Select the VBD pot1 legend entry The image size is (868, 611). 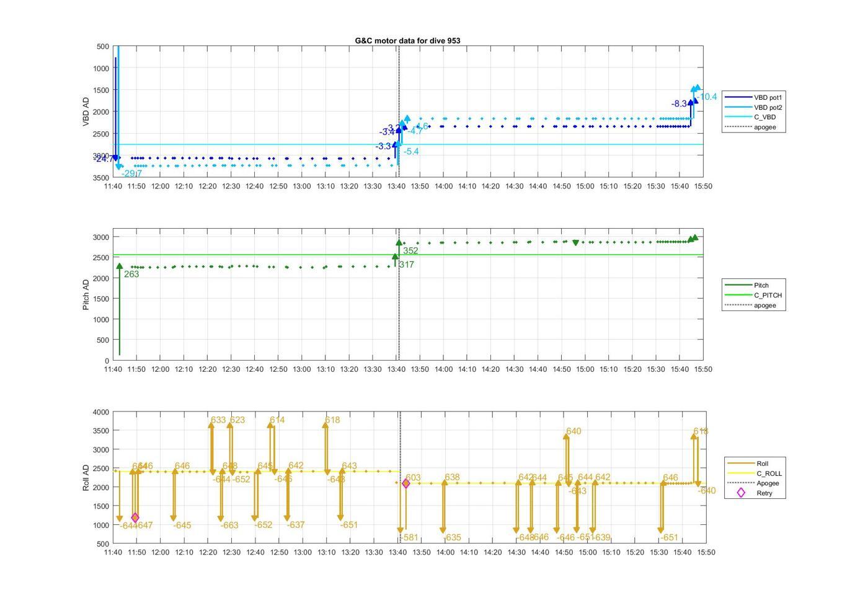[754, 97]
